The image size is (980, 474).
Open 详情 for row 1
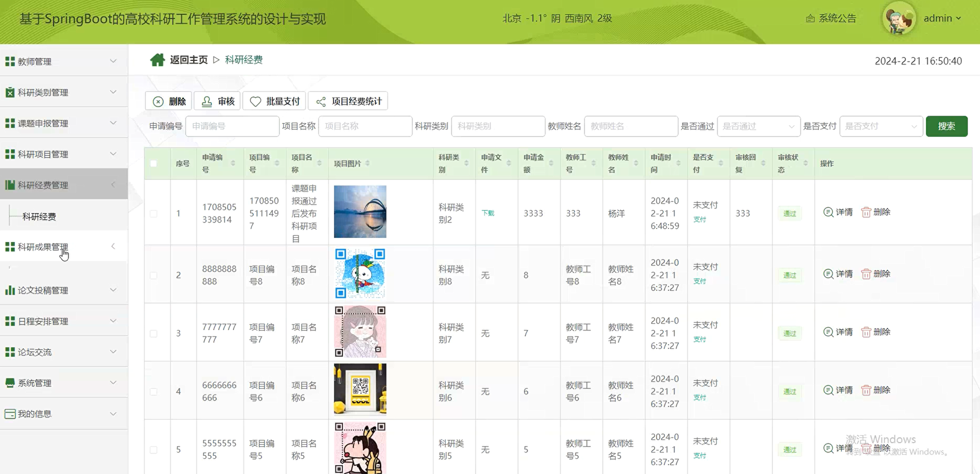tap(838, 212)
